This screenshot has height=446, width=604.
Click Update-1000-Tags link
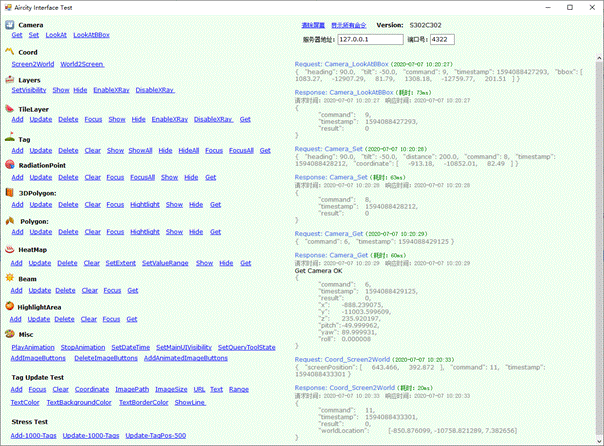tap(91, 436)
